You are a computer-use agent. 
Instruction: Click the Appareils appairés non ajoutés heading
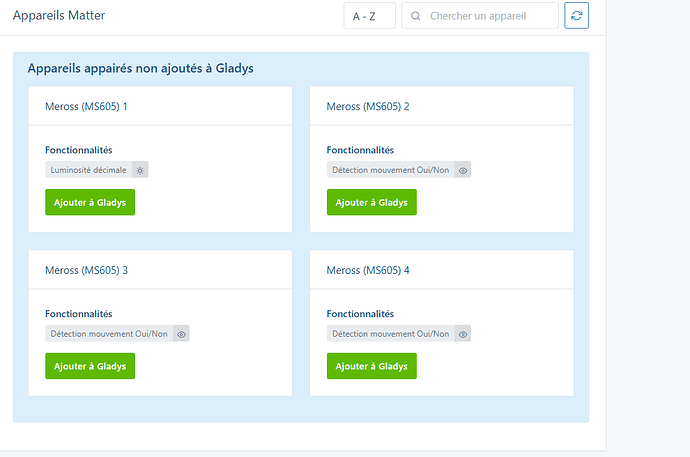click(x=140, y=68)
